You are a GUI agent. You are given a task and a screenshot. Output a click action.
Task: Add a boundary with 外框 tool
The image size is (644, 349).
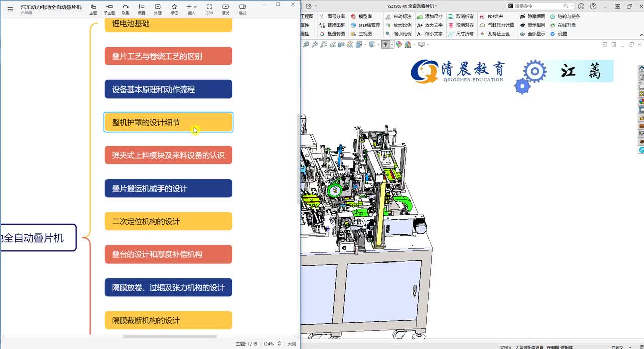tap(158, 9)
